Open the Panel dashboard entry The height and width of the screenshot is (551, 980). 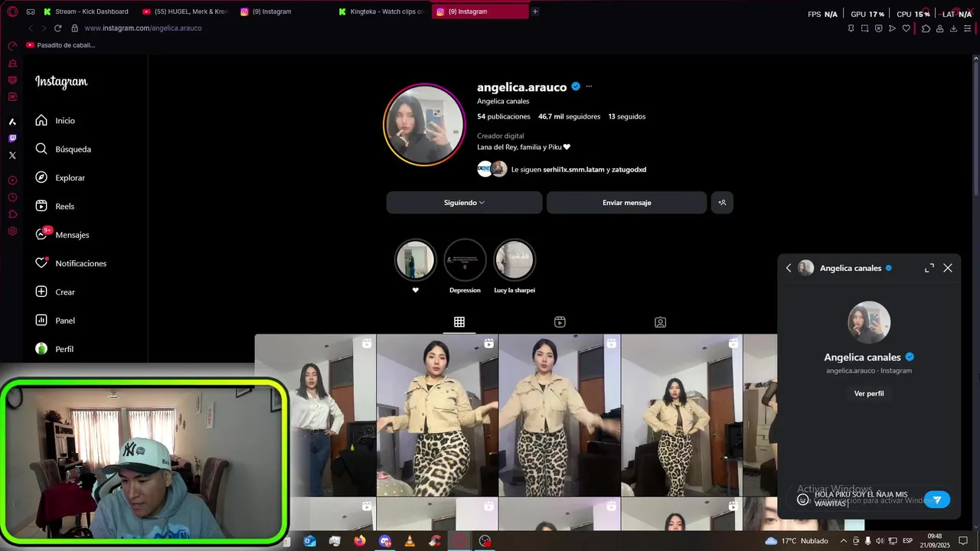[x=55, y=321]
